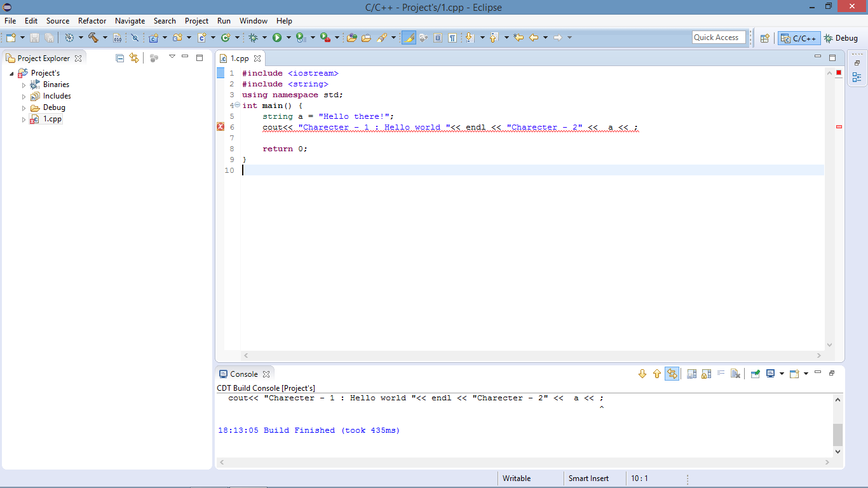This screenshot has width=868, height=488.
Task: Click the error marker on line 6
Action: tap(220, 127)
